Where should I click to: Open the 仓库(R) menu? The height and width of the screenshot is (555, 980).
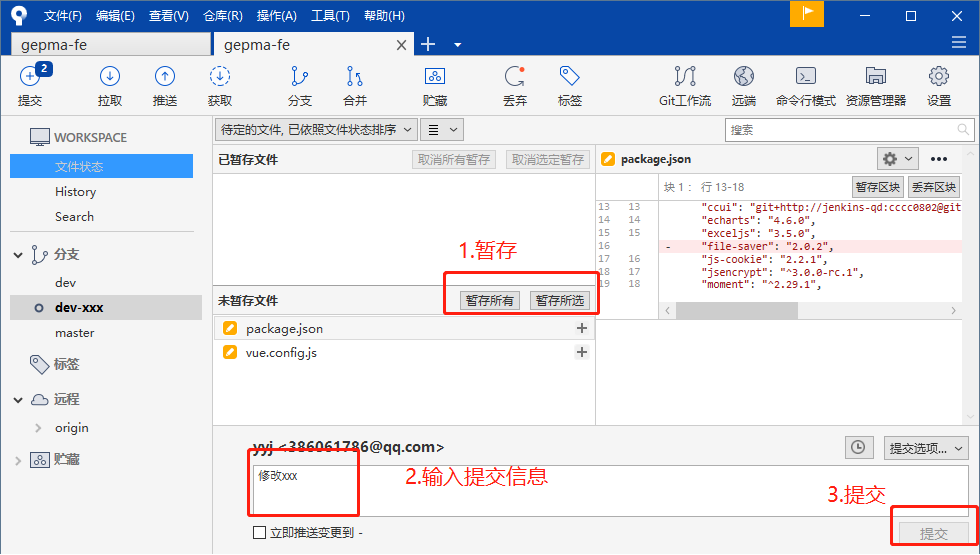click(222, 16)
